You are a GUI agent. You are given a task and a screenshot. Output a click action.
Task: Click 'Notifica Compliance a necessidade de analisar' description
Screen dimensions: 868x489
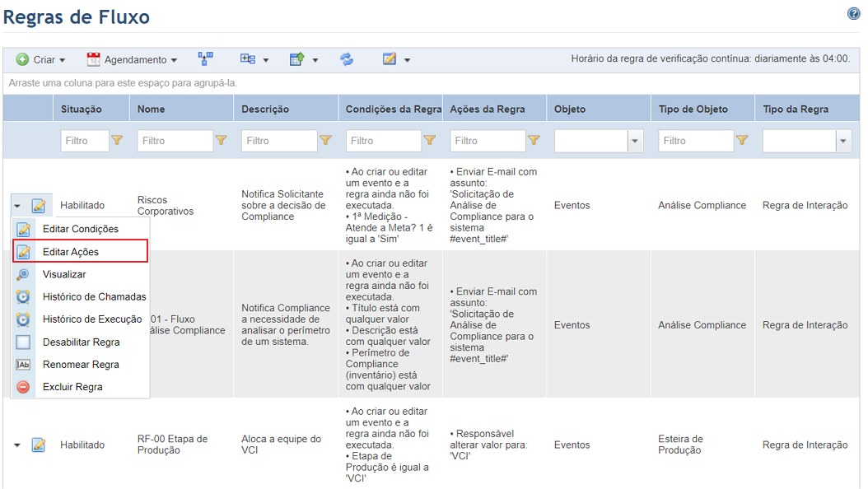286,324
